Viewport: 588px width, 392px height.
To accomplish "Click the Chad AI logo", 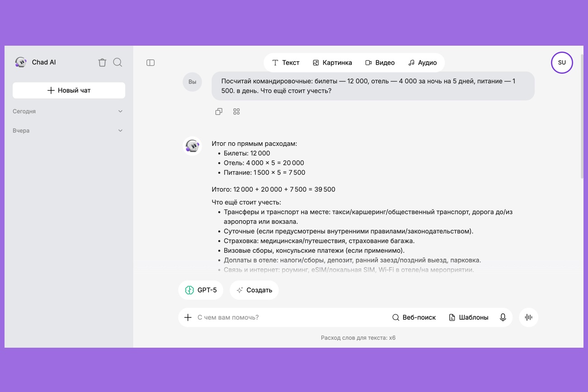I will pyautogui.click(x=21, y=62).
